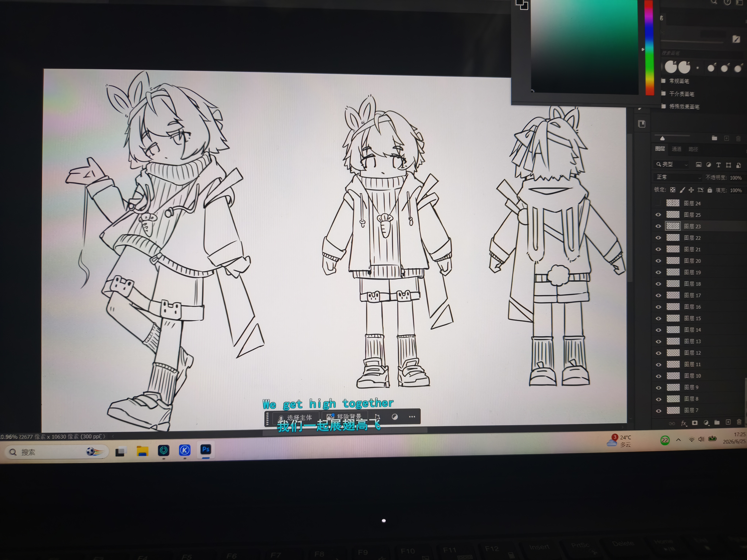Screen dimensions: 747x560
Task: Click the volume speaker tray icon
Action: coord(701,439)
